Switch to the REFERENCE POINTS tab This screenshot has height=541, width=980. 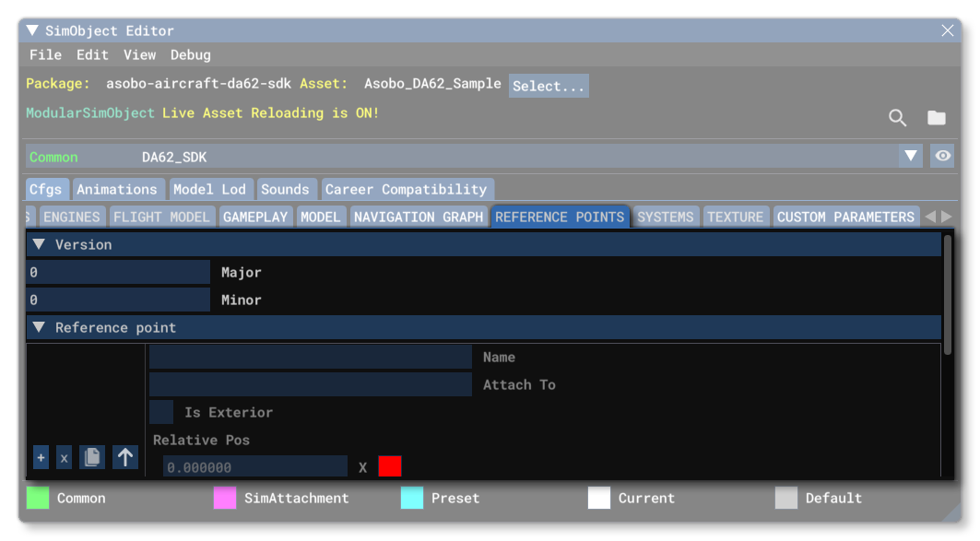pyautogui.click(x=560, y=217)
